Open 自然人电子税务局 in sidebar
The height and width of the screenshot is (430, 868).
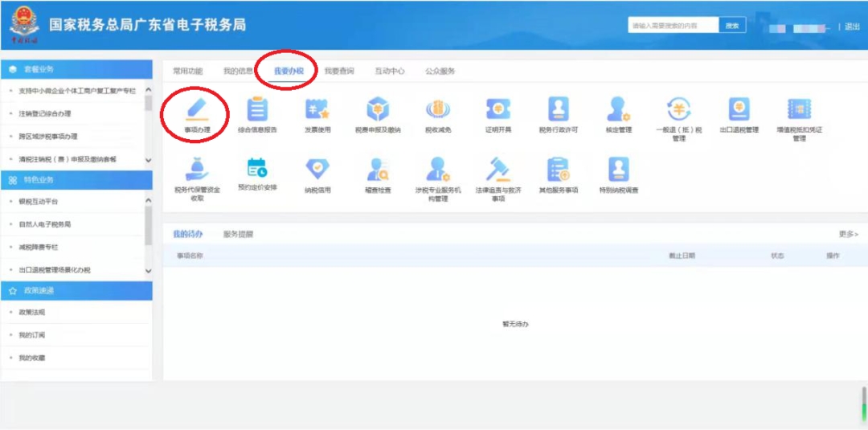pyautogui.click(x=45, y=224)
